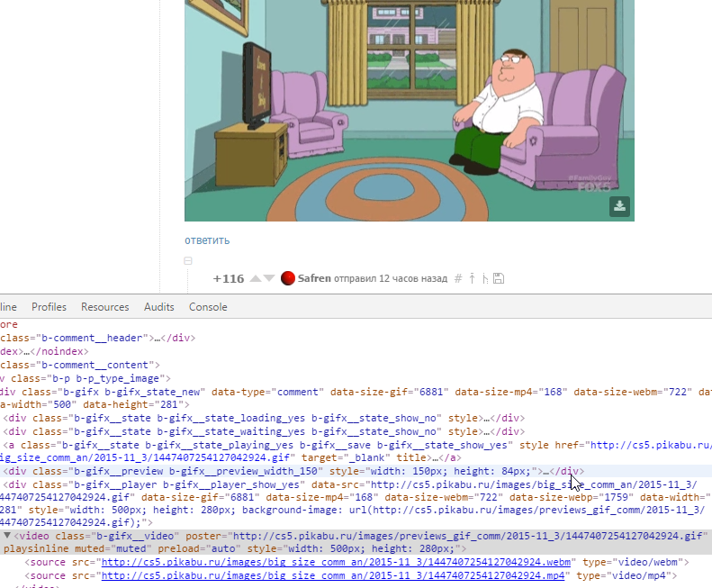Click the comment branch icon

point(485,278)
